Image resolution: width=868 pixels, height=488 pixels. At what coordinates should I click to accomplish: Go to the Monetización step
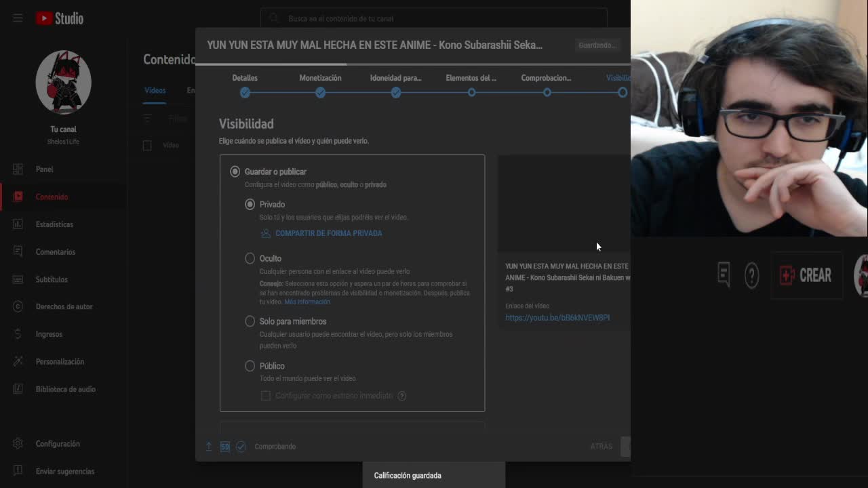coord(320,92)
